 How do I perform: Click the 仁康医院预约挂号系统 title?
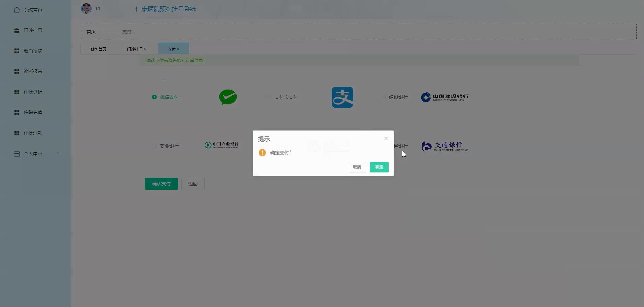(x=166, y=9)
